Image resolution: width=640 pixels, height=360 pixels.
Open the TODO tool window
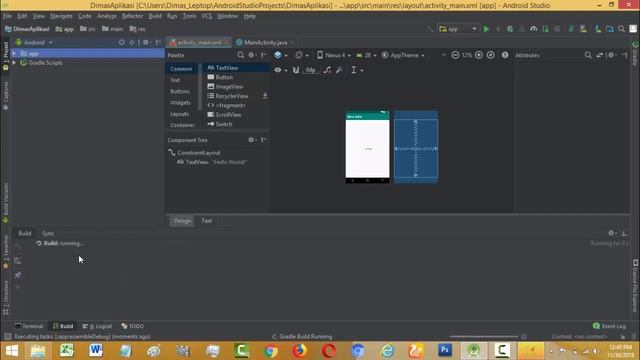133,326
